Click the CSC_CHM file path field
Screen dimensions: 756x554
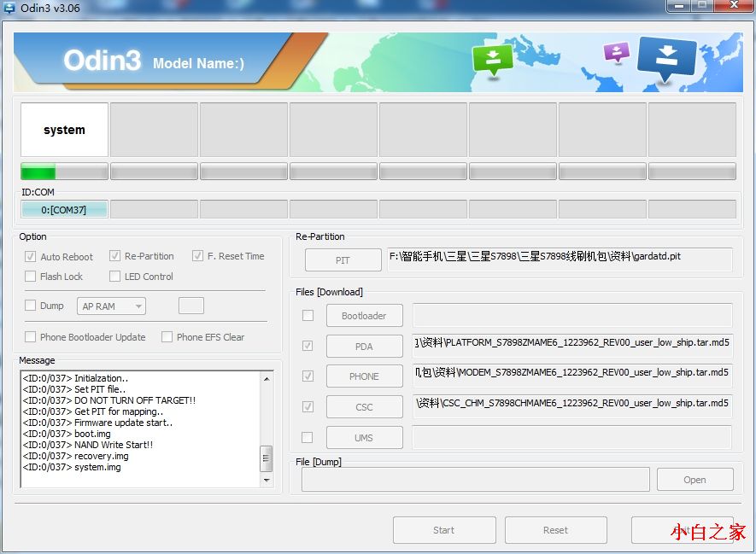tap(573, 406)
